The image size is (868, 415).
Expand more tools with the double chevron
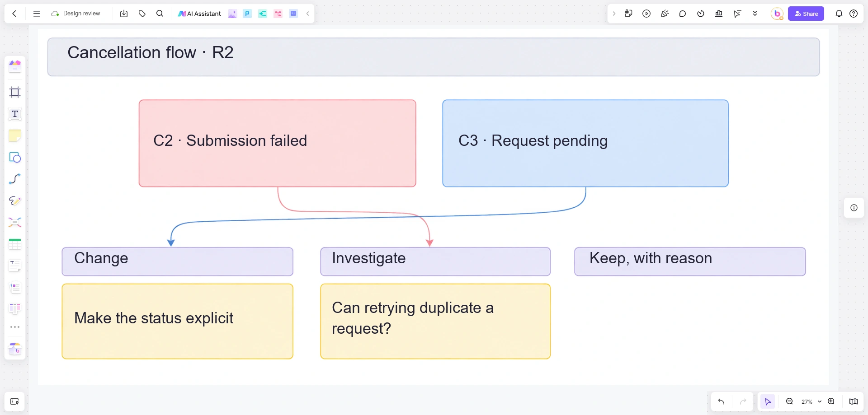coord(755,14)
